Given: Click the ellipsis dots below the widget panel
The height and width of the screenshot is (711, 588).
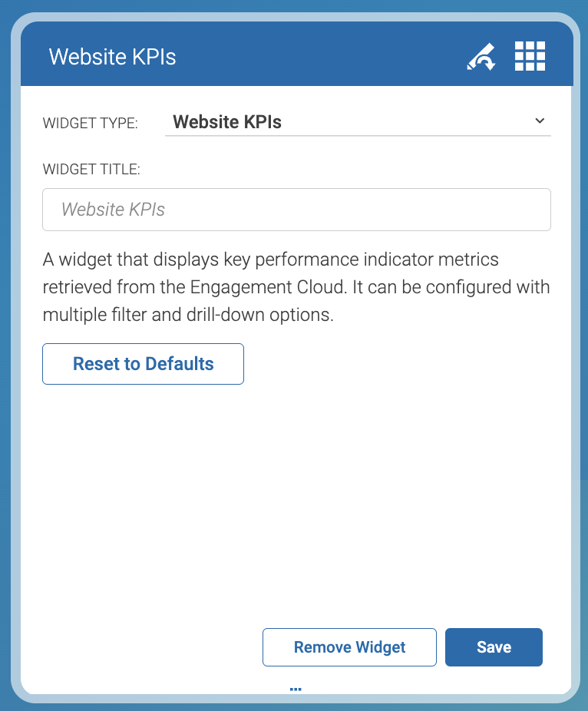Looking at the screenshot, I should coord(295,688).
